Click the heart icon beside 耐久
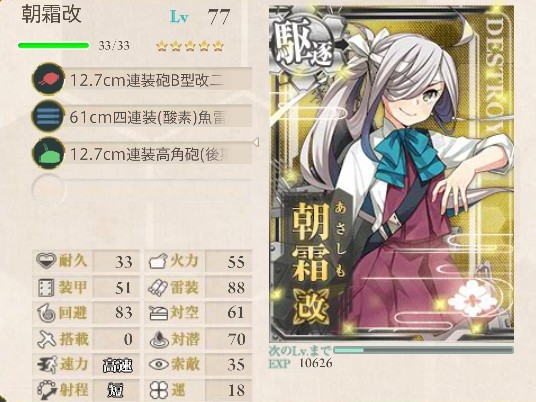536x402 pixels. [46, 262]
